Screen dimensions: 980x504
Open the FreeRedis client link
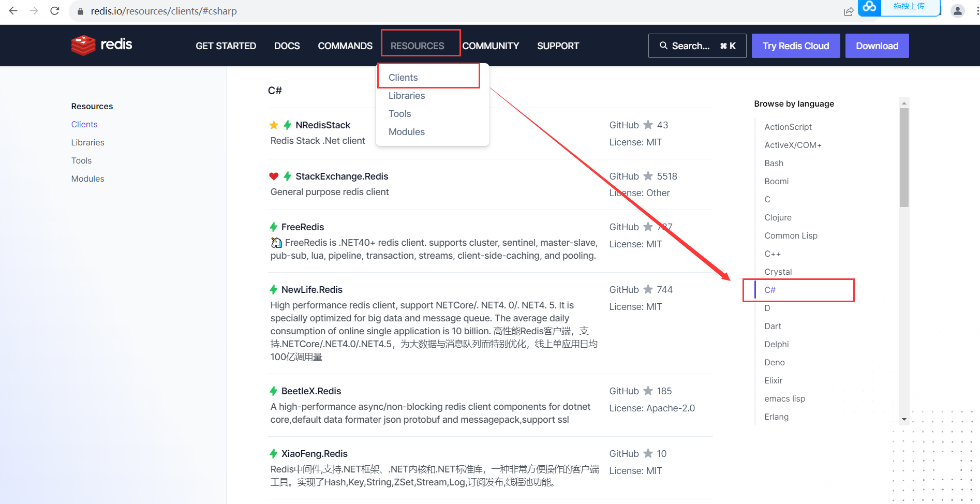[303, 227]
